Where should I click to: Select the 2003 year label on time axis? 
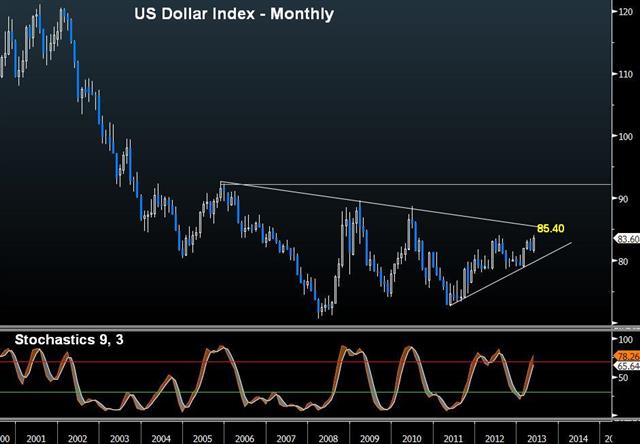click(119, 439)
